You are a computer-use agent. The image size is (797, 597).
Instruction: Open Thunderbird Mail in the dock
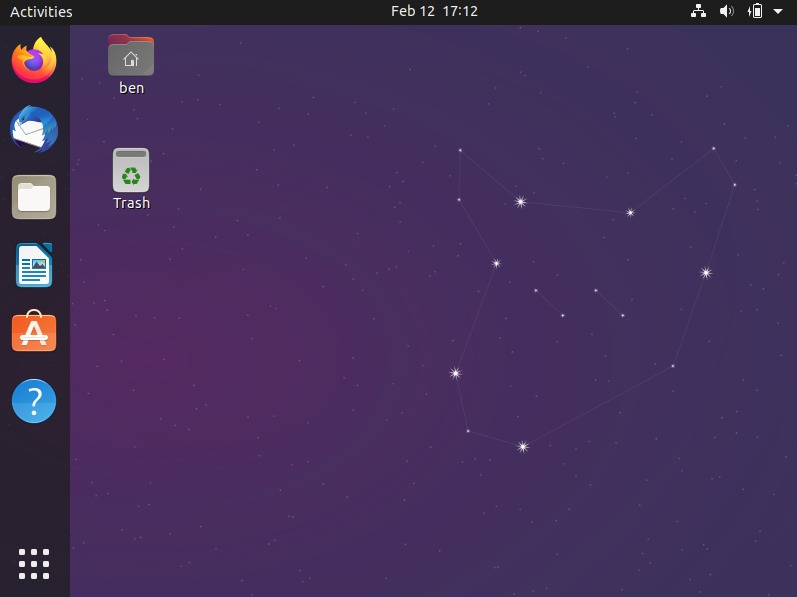click(x=34, y=130)
